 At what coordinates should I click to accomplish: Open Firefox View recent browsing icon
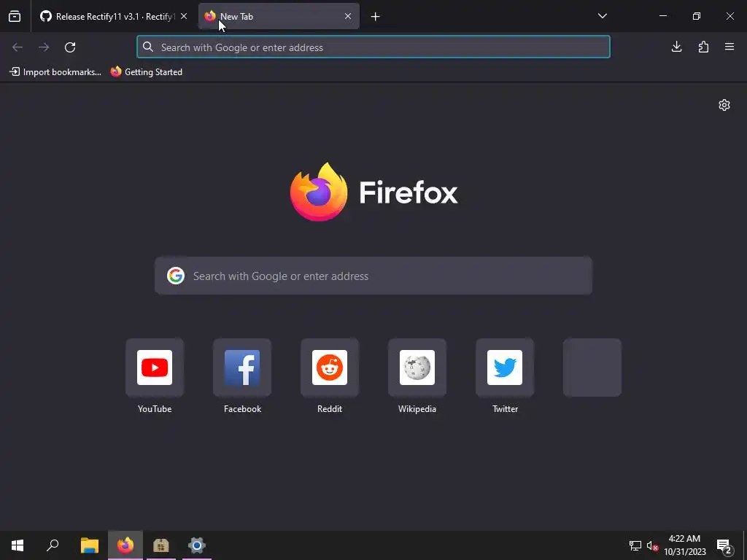(x=15, y=16)
